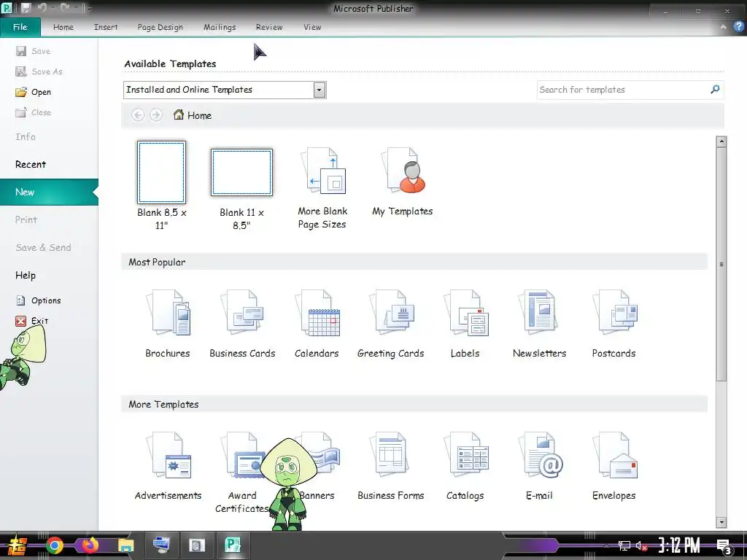Switch to the Review tab
Viewport: 747px width, 560px height.
coord(269,27)
